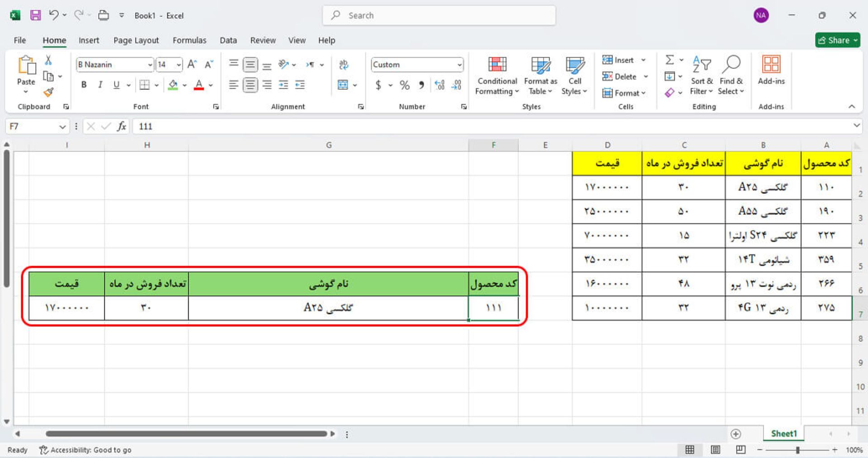This screenshot has width=868, height=458.
Task: Click the Insert Function fx icon
Action: [121, 126]
